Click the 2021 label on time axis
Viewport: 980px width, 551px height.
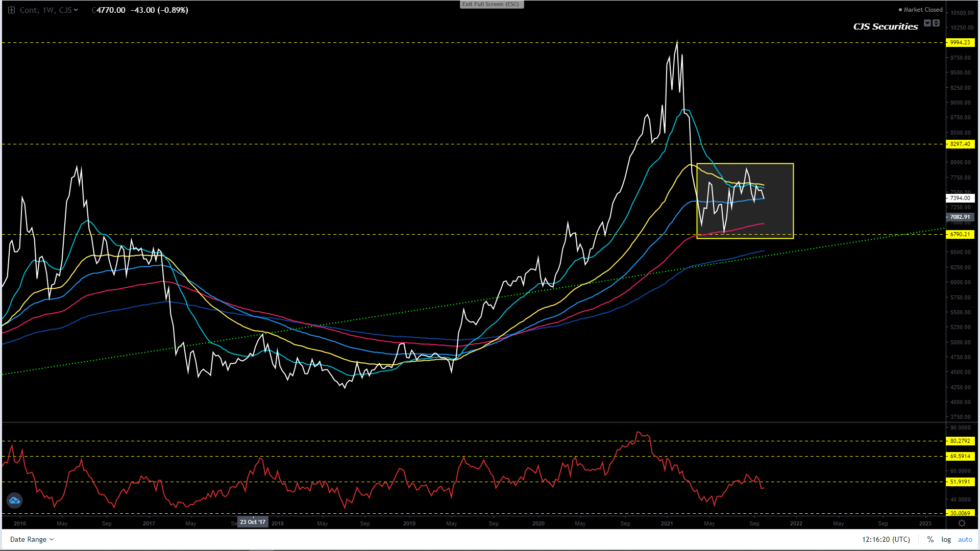(x=667, y=523)
